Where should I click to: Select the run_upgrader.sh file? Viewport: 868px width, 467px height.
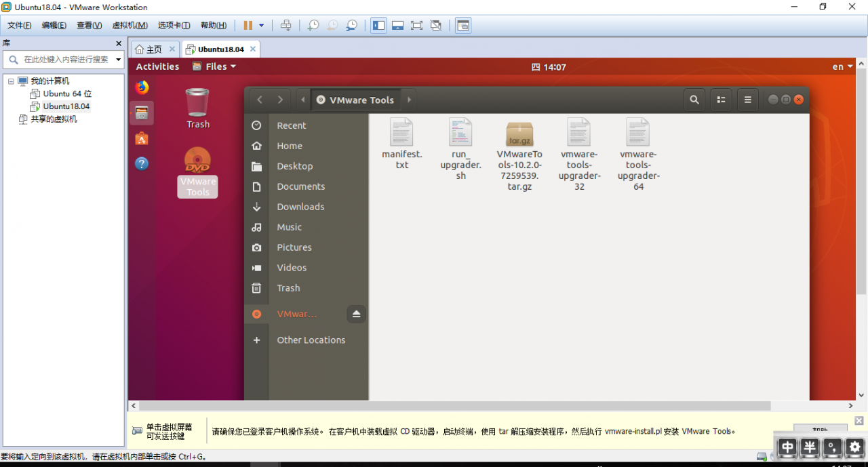coord(461,149)
